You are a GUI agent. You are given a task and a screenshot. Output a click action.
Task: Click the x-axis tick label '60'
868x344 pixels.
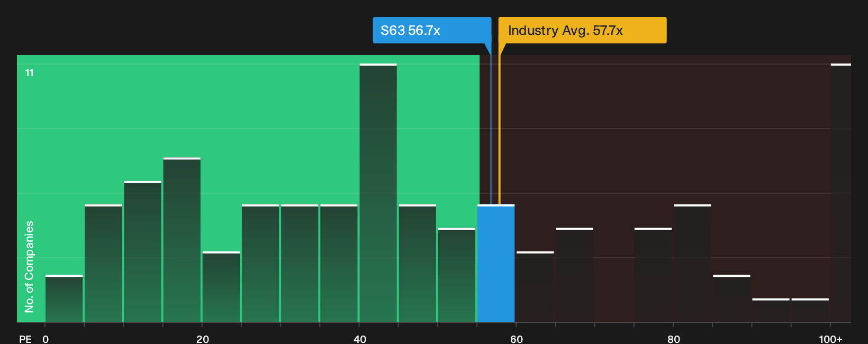click(x=517, y=339)
